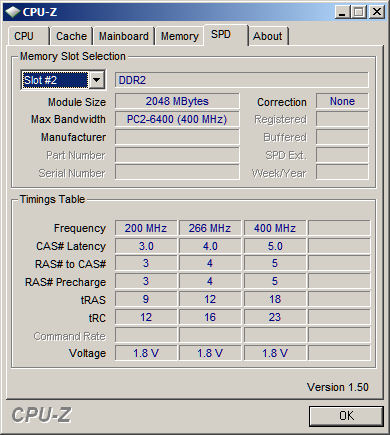This screenshot has height=435, width=390.
Task: Click the CAS# Latency 4.0 cell
Action: 210,246
